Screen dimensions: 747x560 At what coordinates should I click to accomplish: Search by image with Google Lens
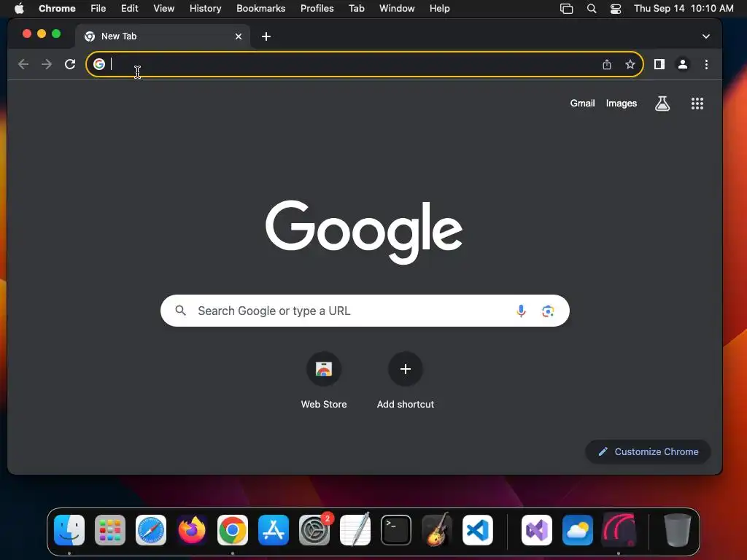548,311
